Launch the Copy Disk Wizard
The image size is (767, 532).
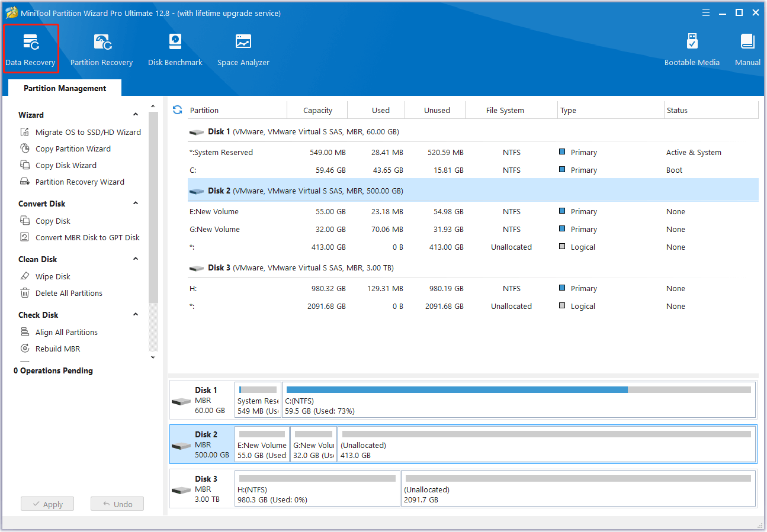(x=59, y=165)
